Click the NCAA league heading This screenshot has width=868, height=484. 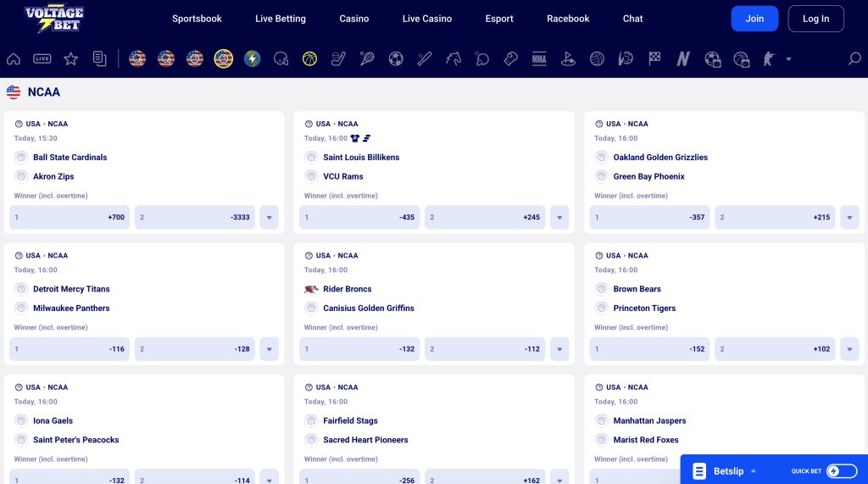point(44,92)
